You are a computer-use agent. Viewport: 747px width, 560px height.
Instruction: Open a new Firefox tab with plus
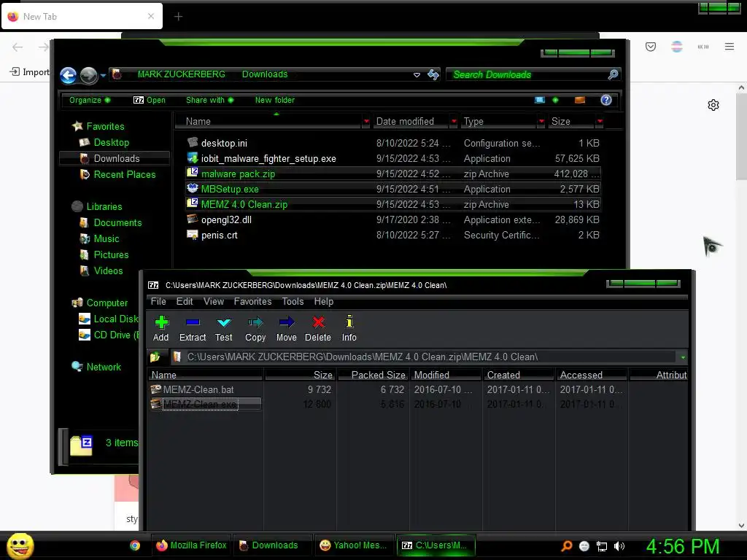pos(178,17)
